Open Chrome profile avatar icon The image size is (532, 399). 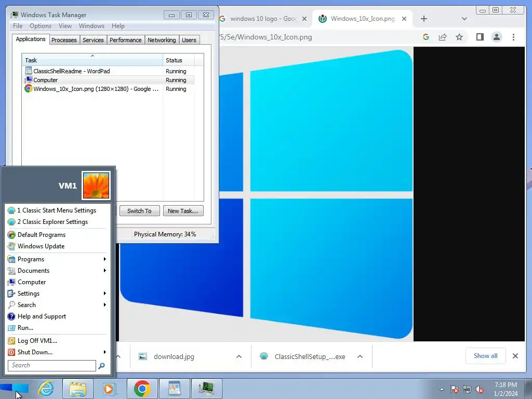[497, 37]
